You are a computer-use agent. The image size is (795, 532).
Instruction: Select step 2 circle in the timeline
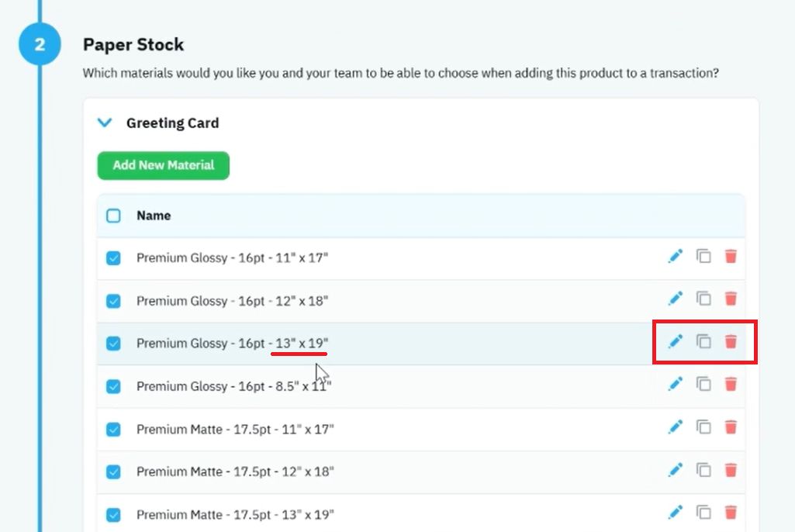point(40,44)
